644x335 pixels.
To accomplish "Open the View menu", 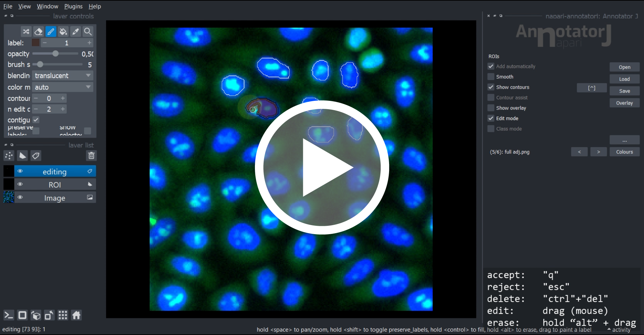I will pyautogui.click(x=24, y=6).
